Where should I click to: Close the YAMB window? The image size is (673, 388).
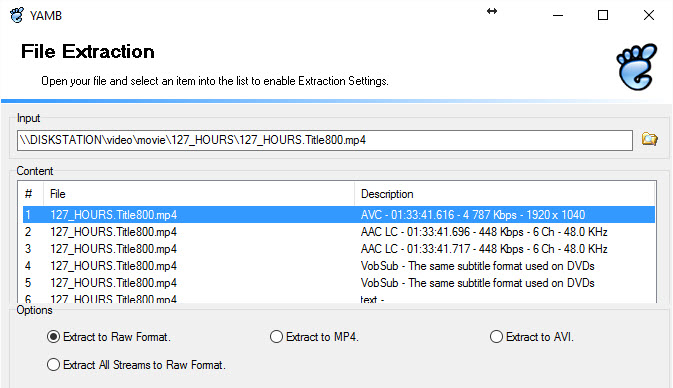649,15
